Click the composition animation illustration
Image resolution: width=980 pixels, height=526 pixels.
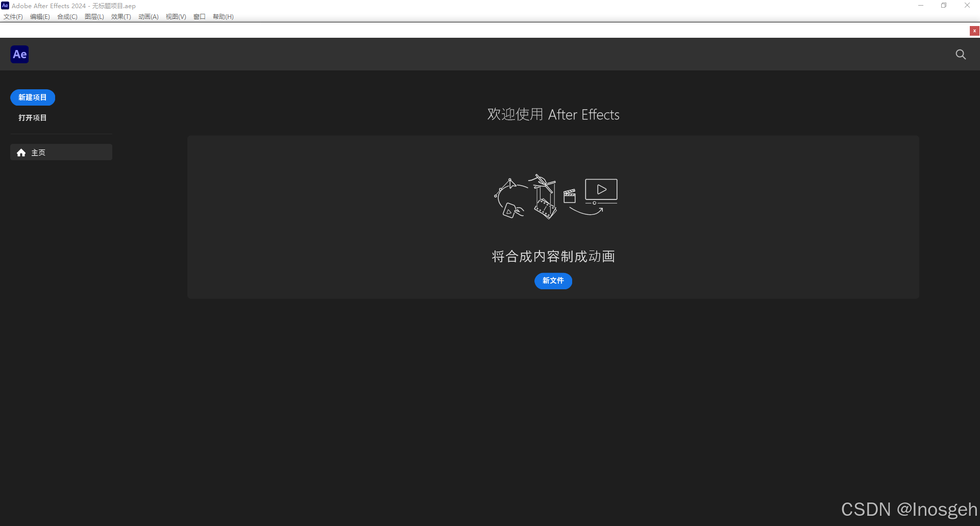click(556, 196)
